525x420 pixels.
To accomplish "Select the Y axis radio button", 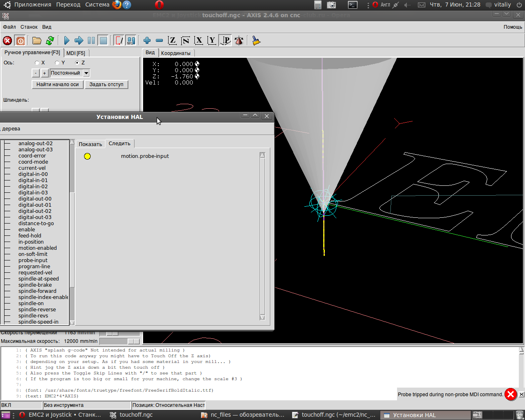I will click(x=57, y=63).
